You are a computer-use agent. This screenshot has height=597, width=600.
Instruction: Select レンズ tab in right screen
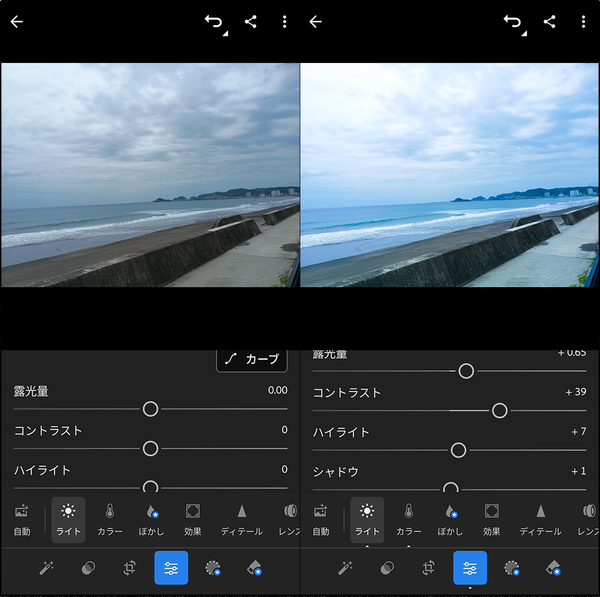(x=588, y=520)
